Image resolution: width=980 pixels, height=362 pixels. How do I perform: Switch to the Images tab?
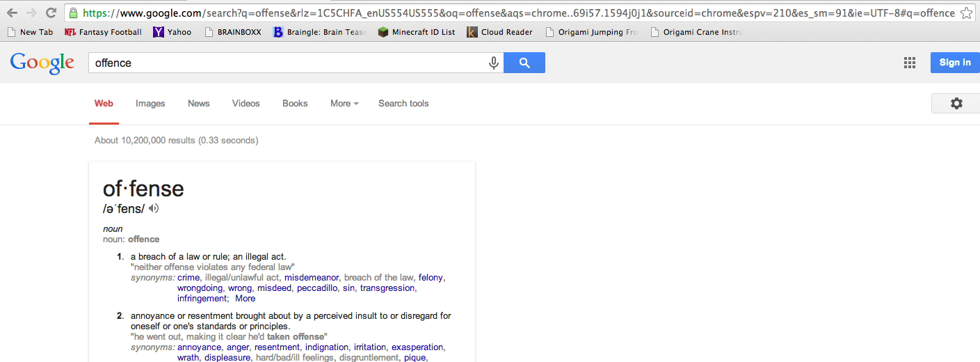150,103
